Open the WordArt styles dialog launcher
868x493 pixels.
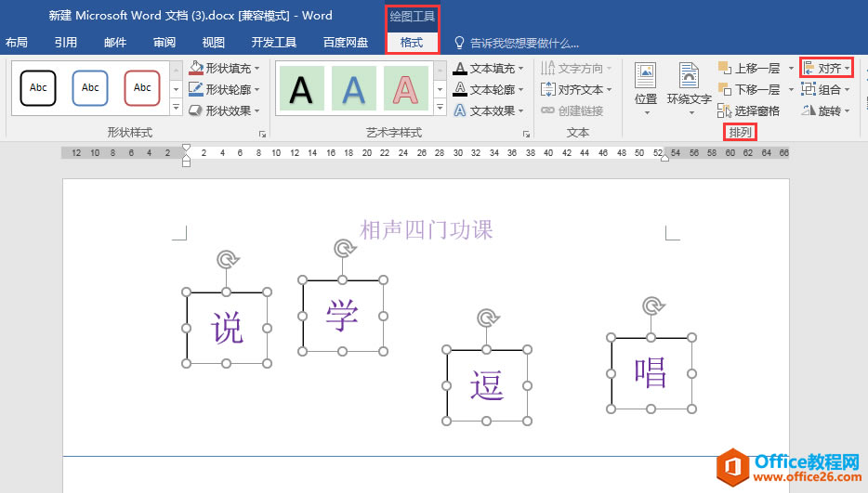pos(526,135)
